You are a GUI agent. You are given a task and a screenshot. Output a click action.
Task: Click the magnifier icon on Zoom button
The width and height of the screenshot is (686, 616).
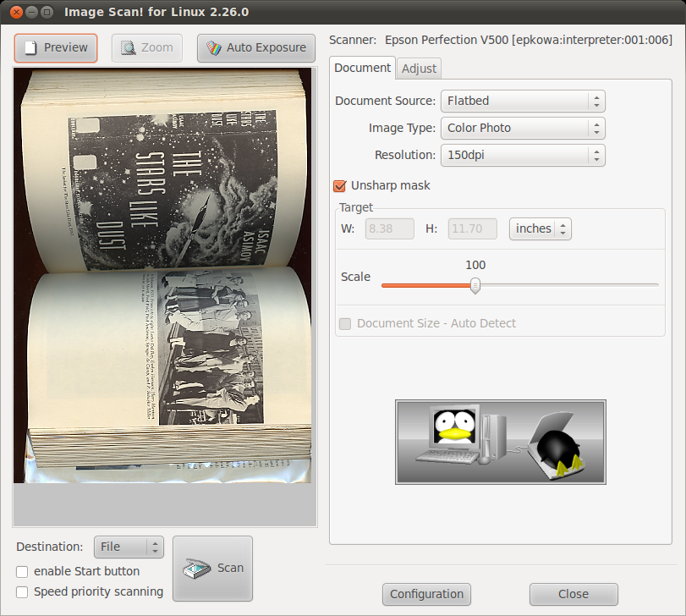point(129,47)
